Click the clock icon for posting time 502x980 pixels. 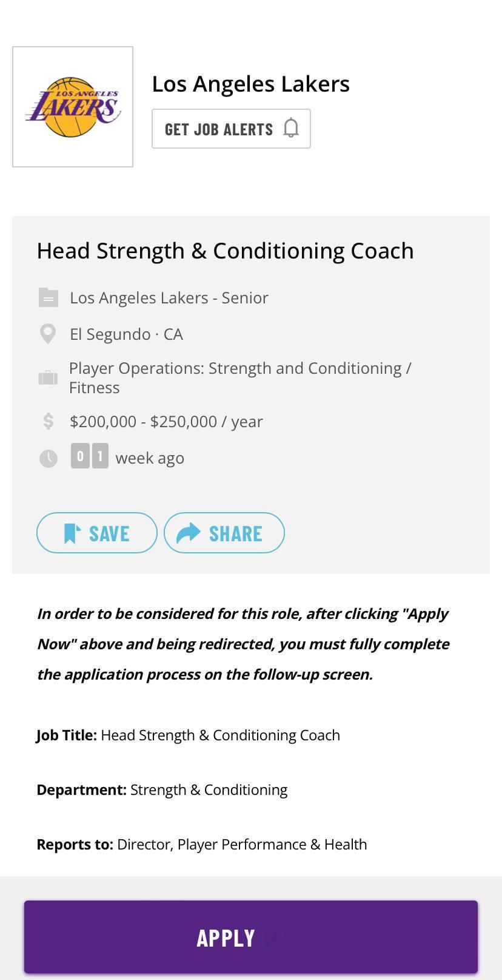(x=49, y=458)
